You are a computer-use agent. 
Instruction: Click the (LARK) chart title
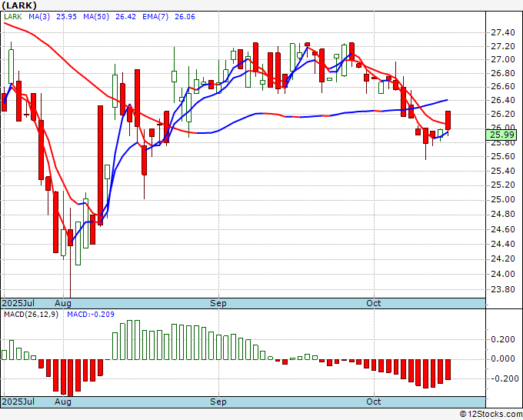[19, 5]
